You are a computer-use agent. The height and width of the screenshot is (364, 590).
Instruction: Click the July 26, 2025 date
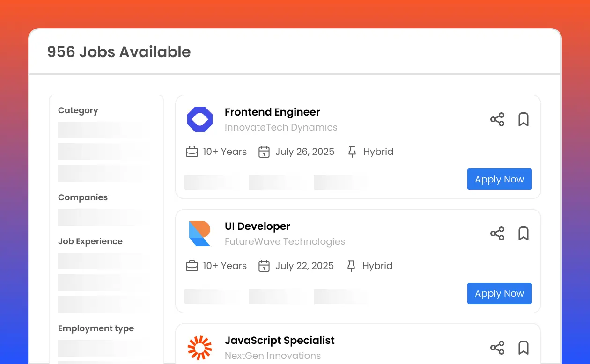pos(305,152)
